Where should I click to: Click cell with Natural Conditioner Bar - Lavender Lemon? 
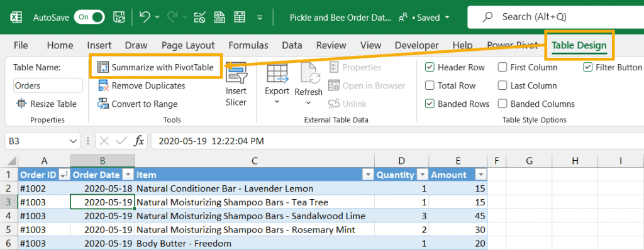[255, 189]
